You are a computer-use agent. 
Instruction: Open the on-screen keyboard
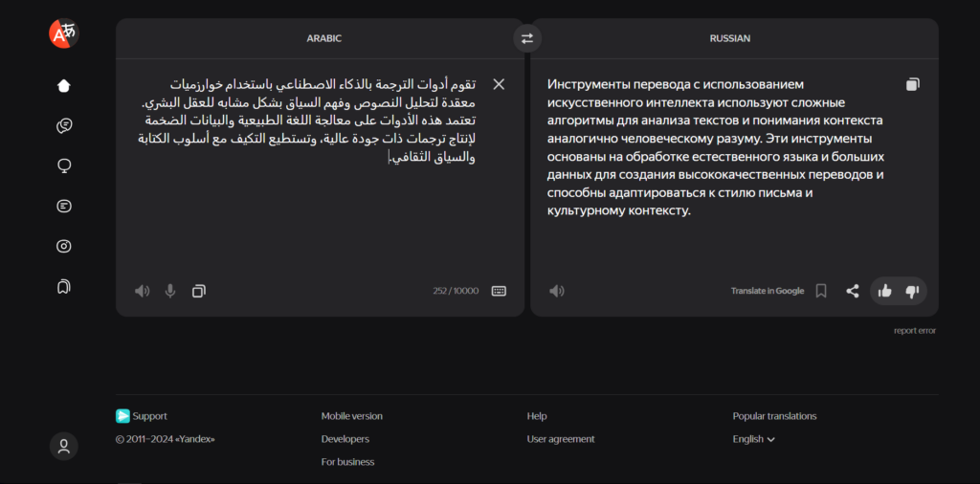pyautogui.click(x=499, y=291)
